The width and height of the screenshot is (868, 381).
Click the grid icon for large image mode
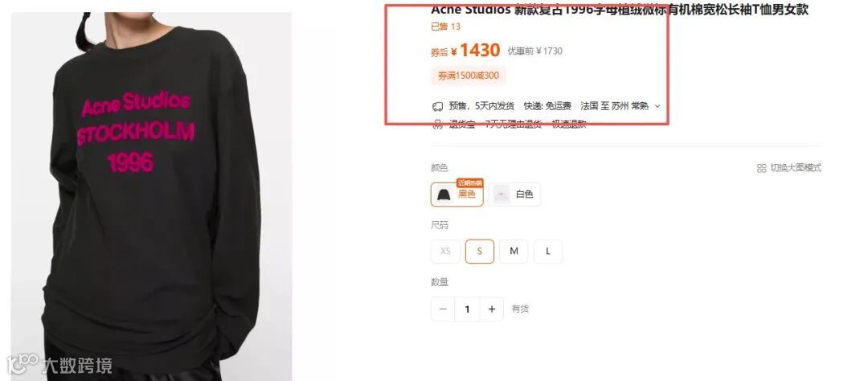coord(762,168)
